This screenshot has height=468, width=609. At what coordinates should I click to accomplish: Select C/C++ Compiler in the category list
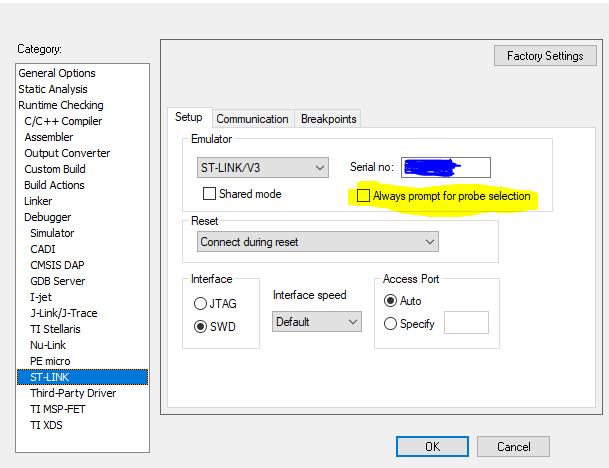pos(63,121)
